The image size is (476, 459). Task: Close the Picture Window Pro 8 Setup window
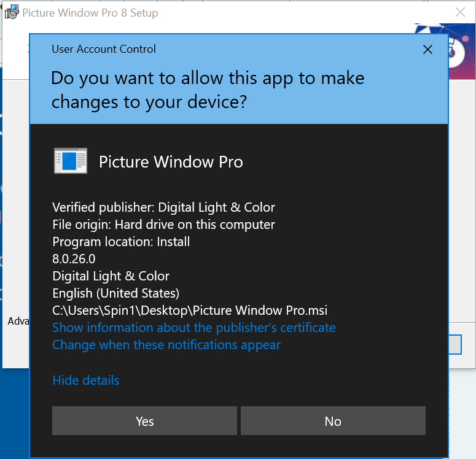(460, 12)
